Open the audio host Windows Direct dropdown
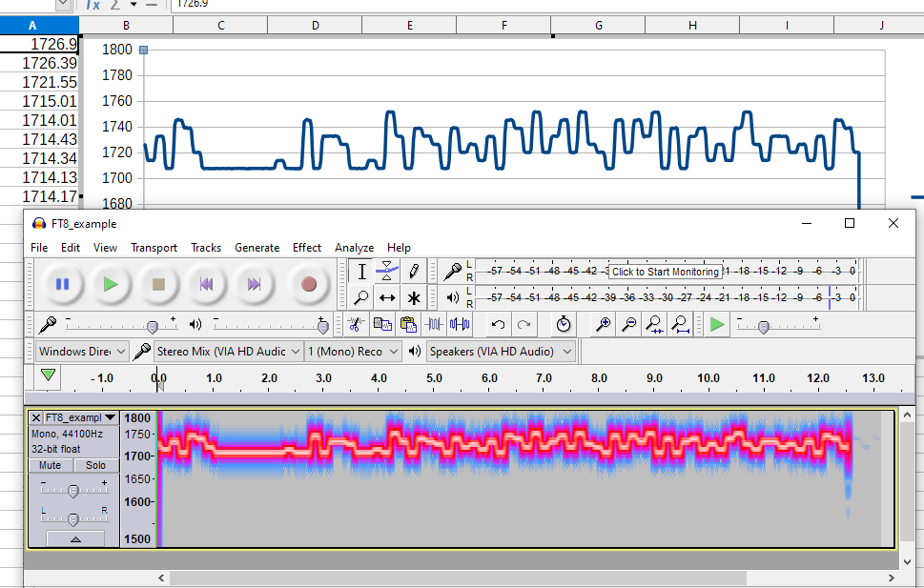This screenshot has height=588, width=924. [x=82, y=352]
